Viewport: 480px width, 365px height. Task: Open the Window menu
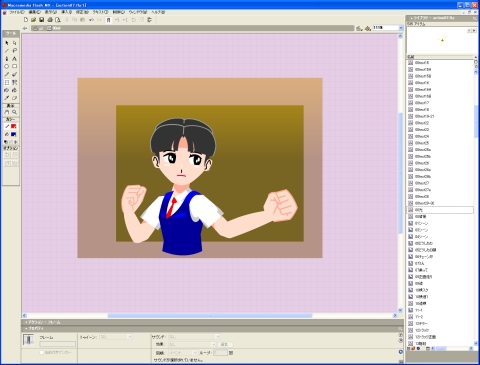(138, 12)
